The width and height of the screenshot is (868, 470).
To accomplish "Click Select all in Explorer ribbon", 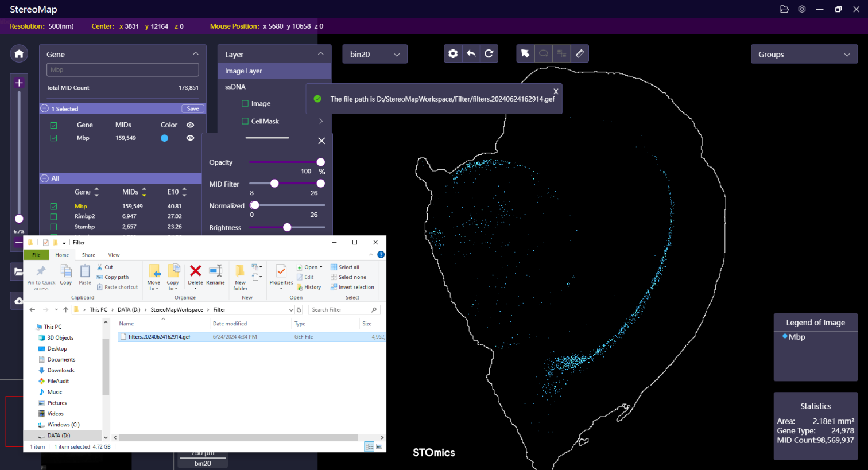I will pos(345,267).
